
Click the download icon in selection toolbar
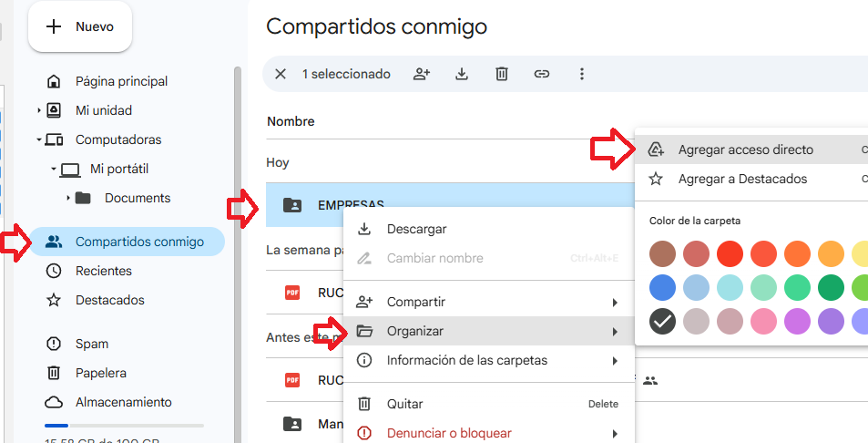[462, 74]
